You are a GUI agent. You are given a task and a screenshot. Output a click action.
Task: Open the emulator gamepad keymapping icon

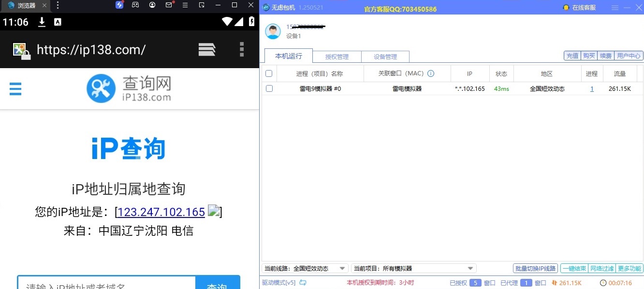[x=136, y=5]
